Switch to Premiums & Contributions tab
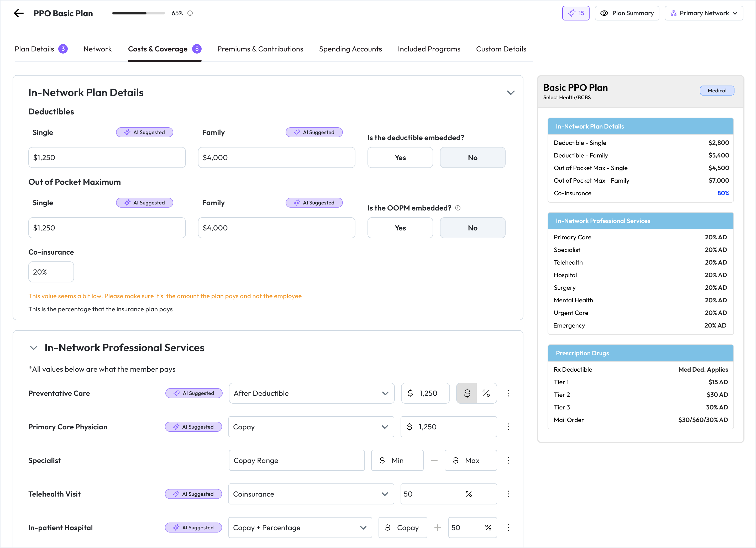Screen dimensions: 756x548 260,49
